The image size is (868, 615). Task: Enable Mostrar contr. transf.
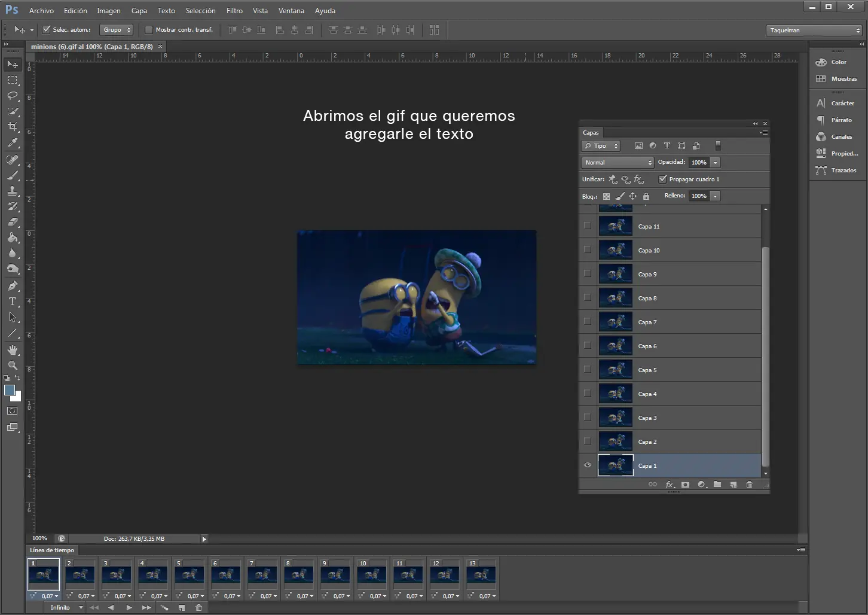tap(149, 29)
